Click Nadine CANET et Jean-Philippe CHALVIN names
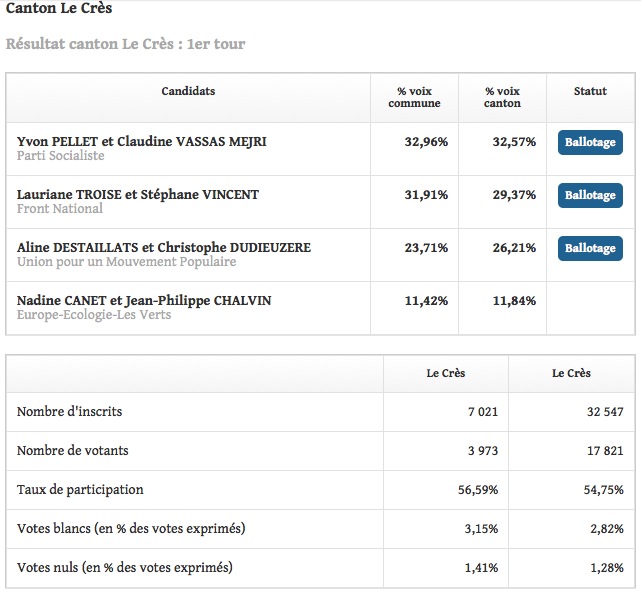The image size is (641, 594). [x=144, y=300]
